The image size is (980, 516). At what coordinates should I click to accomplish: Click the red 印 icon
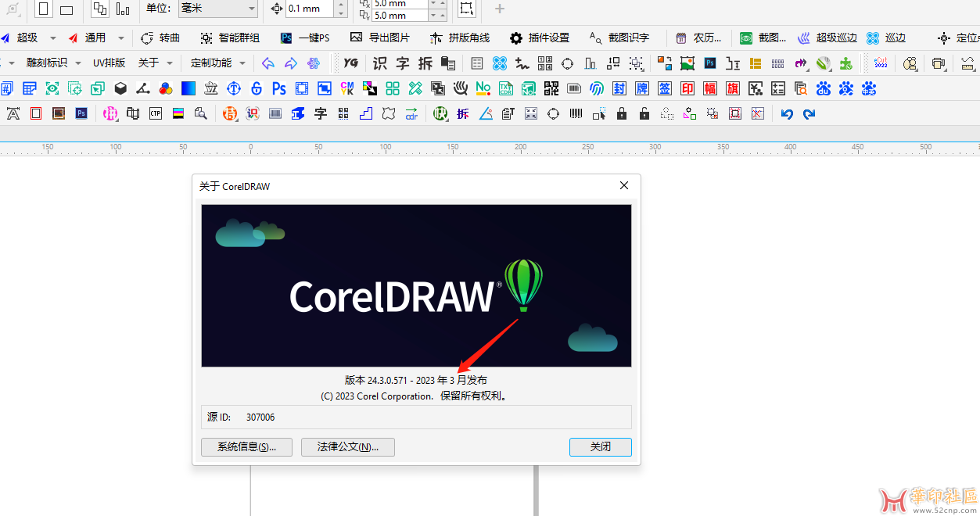687,89
